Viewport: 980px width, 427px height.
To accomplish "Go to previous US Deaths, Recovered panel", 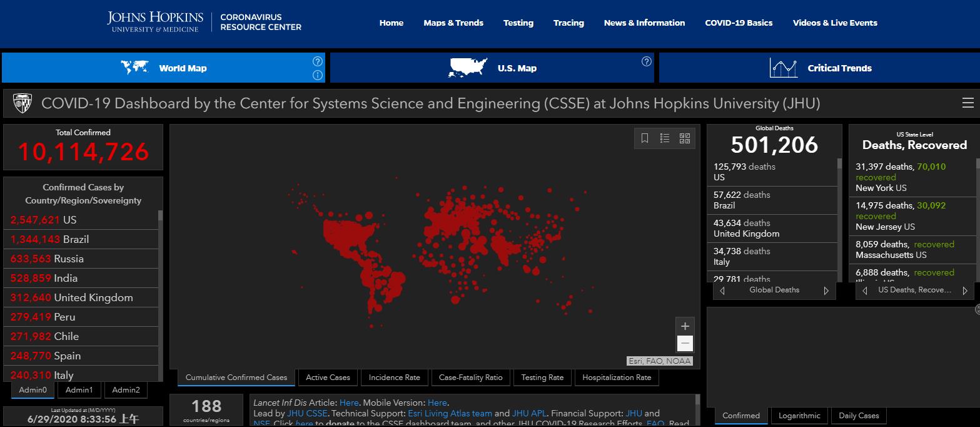I will coord(865,291).
